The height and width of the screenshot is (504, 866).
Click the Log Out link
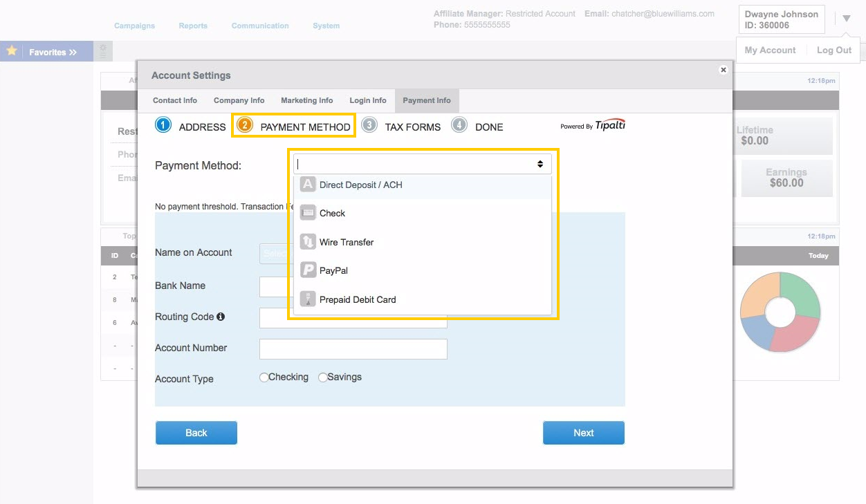(x=833, y=50)
